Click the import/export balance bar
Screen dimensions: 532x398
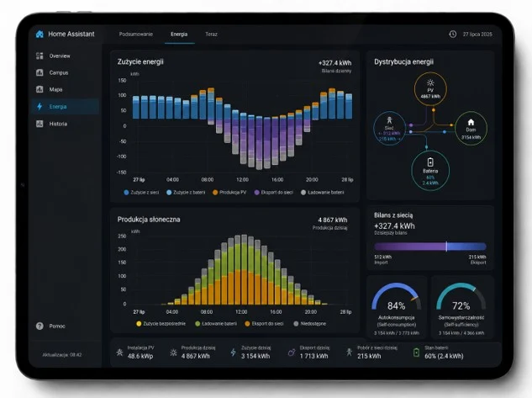tap(430, 247)
